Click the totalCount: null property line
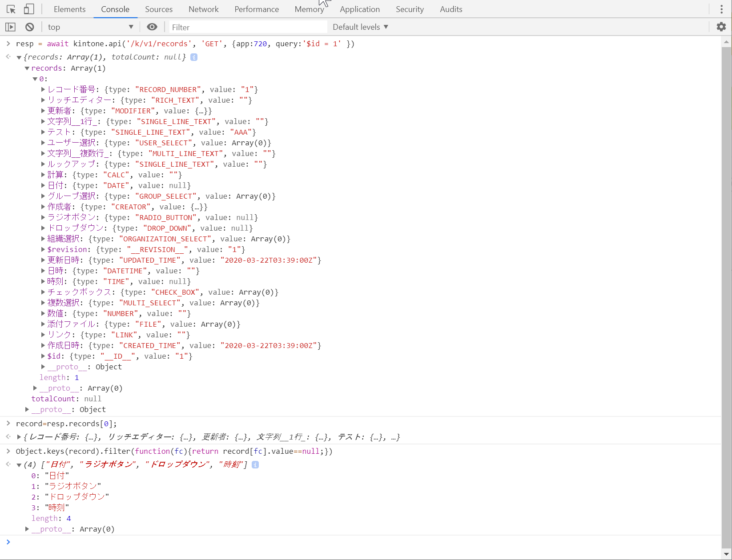 coord(66,399)
